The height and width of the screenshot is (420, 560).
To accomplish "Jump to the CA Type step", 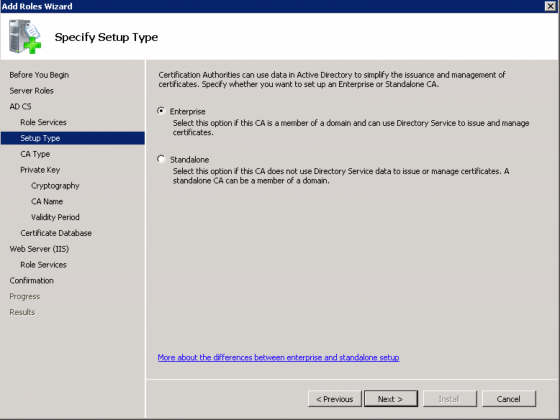I will pyautogui.click(x=35, y=154).
